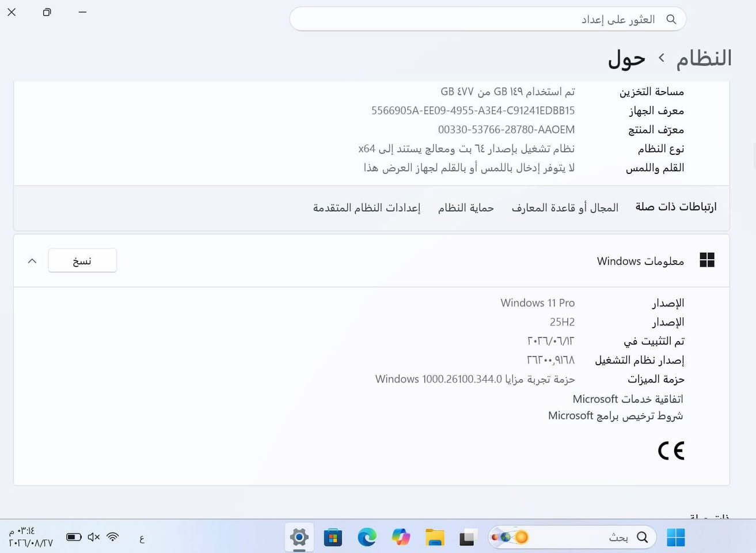Open المجال أو قاعدة المعارف link
The width and height of the screenshot is (756, 553).
(565, 207)
